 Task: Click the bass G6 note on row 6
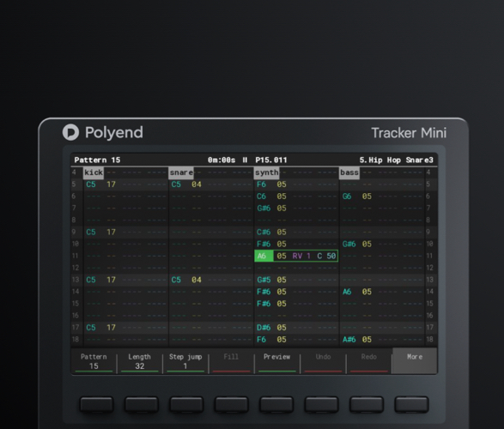pyautogui.click(x=347, y=196)
